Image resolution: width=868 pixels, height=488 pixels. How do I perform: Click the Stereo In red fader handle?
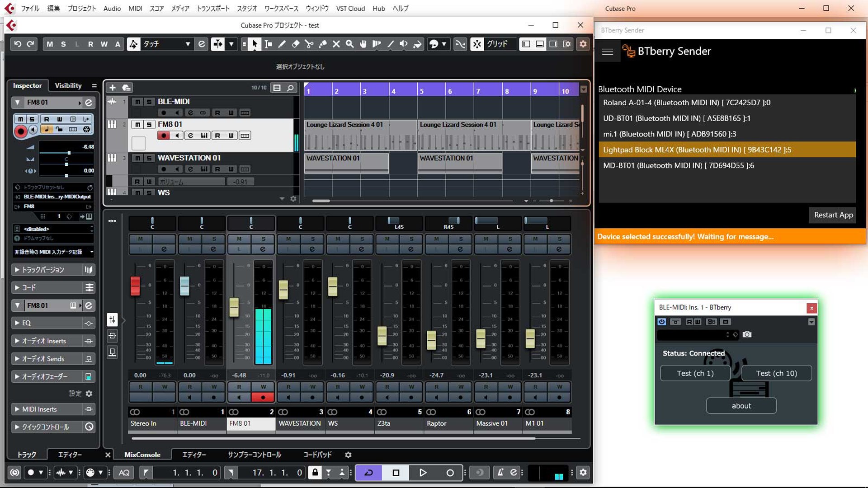point(135,286)
